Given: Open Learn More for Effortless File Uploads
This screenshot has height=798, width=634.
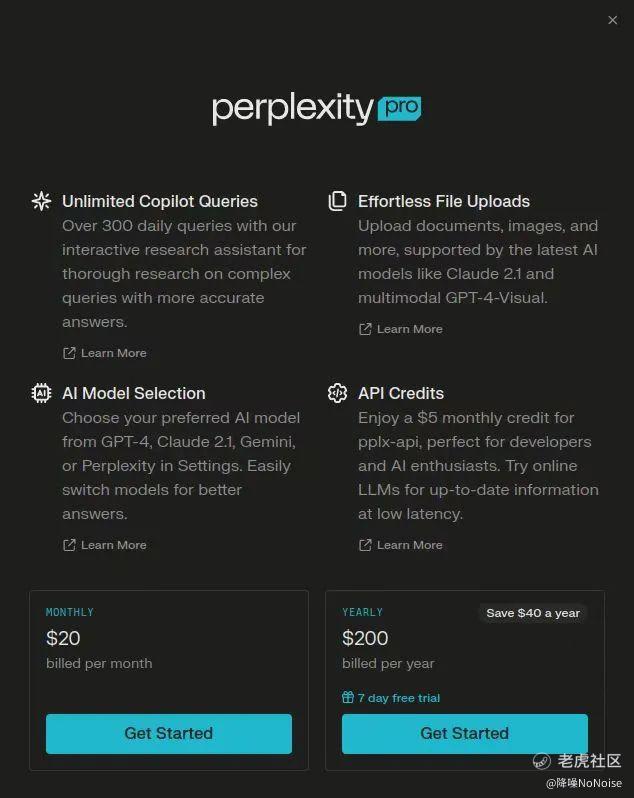Looking at the screenshot, I should tap(410, 329).
